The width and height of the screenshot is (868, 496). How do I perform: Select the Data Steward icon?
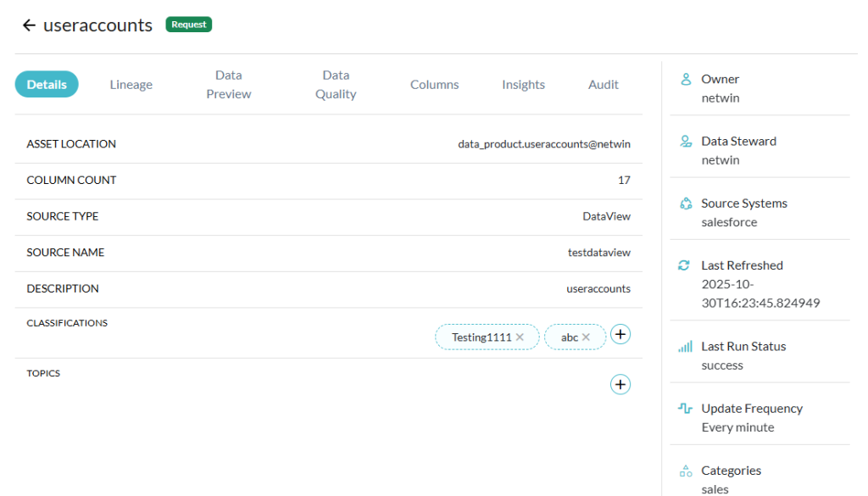point(685,141)
